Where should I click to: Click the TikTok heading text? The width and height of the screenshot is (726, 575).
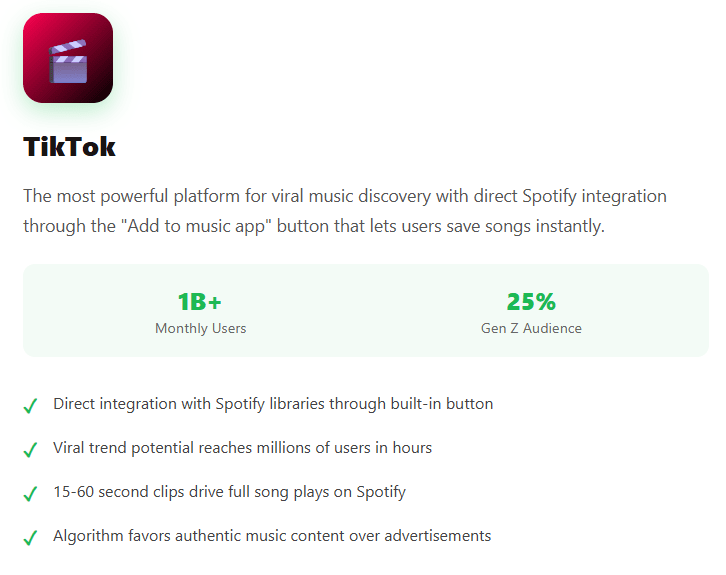[69, 147]
